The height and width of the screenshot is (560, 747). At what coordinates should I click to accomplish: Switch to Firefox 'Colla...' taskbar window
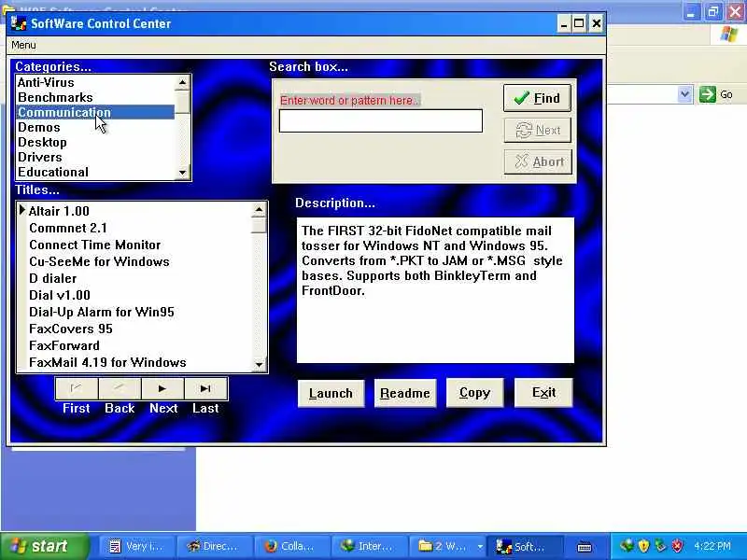tap(291, 546)
